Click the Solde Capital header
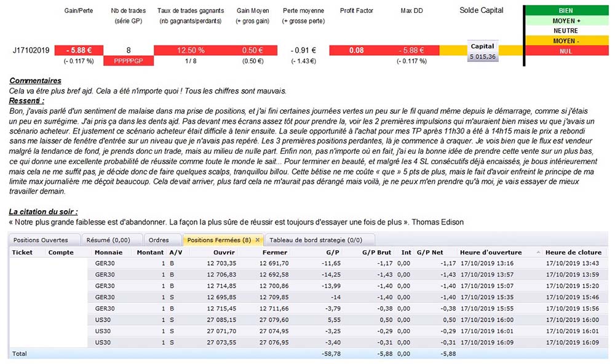The width and height of the screenshot is (615, 364). [x=482, y=10]
